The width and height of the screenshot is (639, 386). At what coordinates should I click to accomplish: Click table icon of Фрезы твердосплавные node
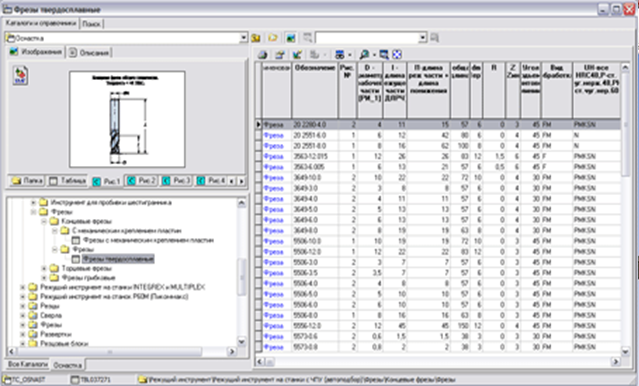(x=76, y=259)
